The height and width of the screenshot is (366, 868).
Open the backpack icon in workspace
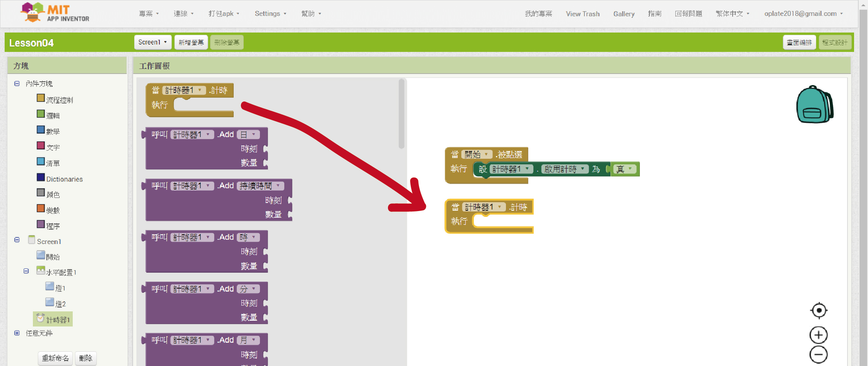815,104
